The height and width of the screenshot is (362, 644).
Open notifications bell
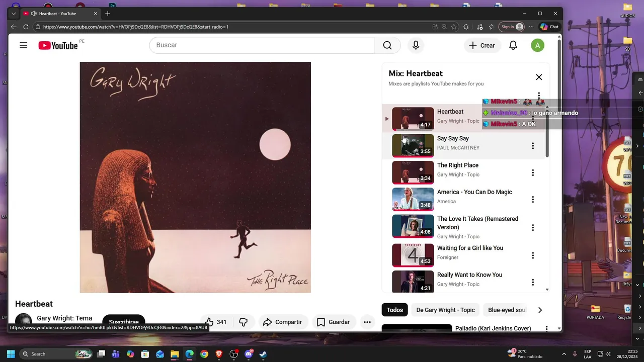[513, 45]
